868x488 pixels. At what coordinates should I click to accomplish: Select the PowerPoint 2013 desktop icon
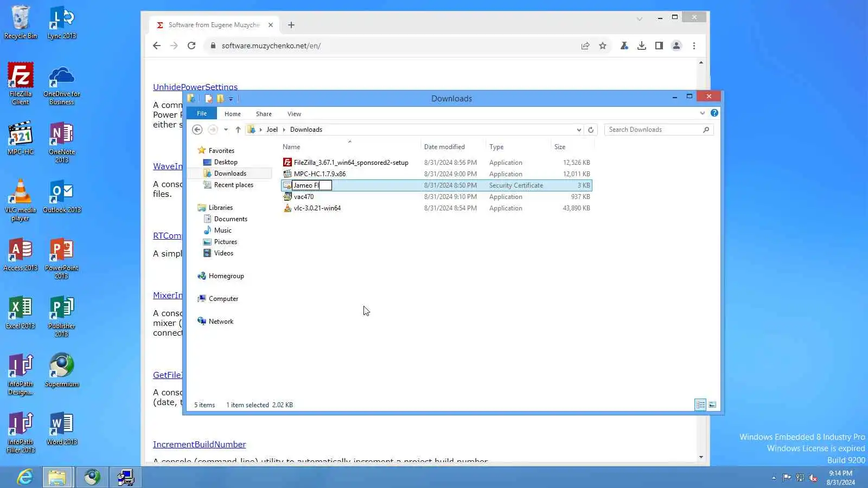62,258
